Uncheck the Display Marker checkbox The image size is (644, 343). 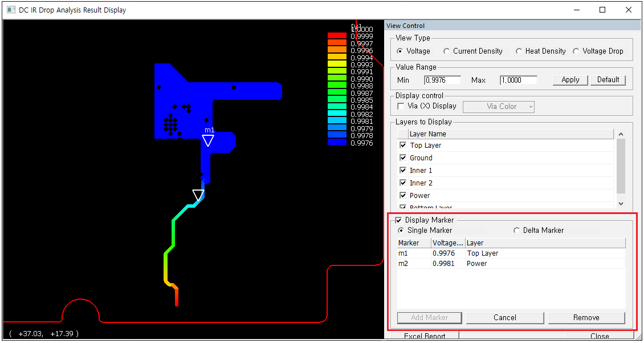pyautogui.click(x=399, y=220)
